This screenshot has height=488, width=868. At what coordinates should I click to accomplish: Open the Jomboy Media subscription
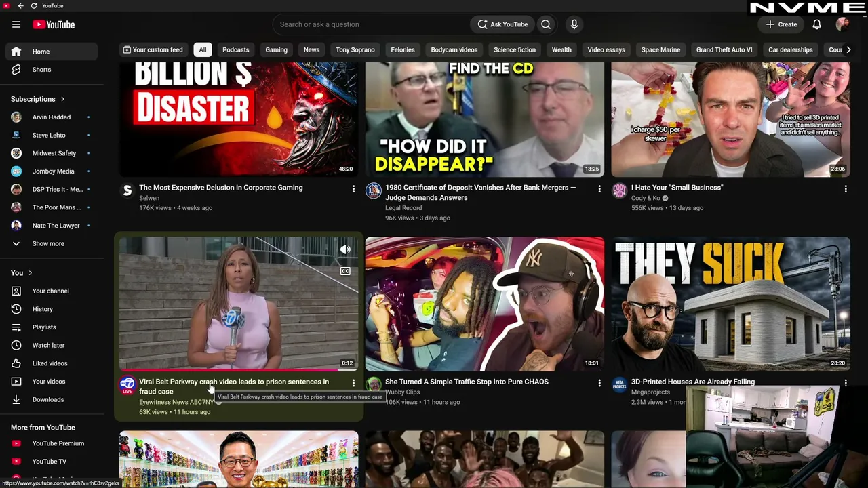pos(52,171)
